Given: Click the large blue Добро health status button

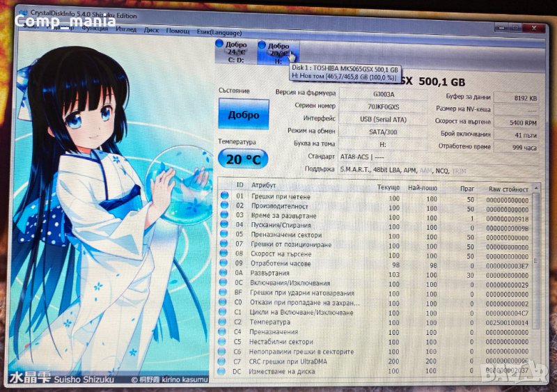Looking at the screenshot, I should coord(244,114).
